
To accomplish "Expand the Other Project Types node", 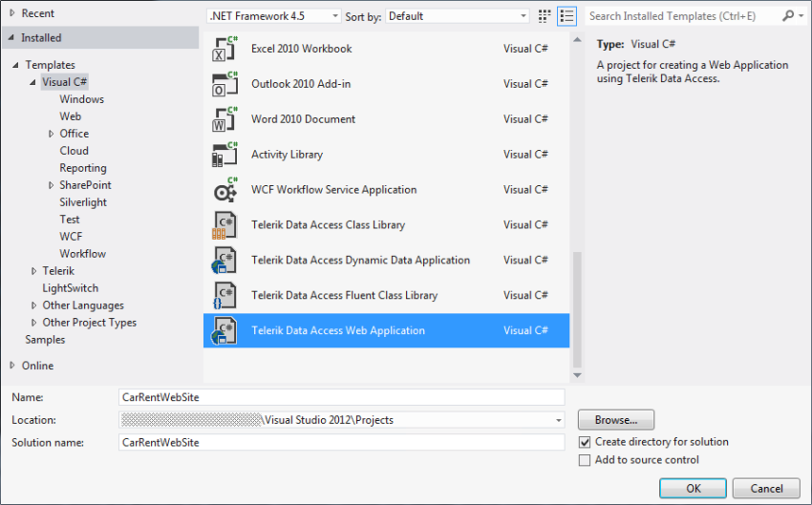I will pos(33,323).
